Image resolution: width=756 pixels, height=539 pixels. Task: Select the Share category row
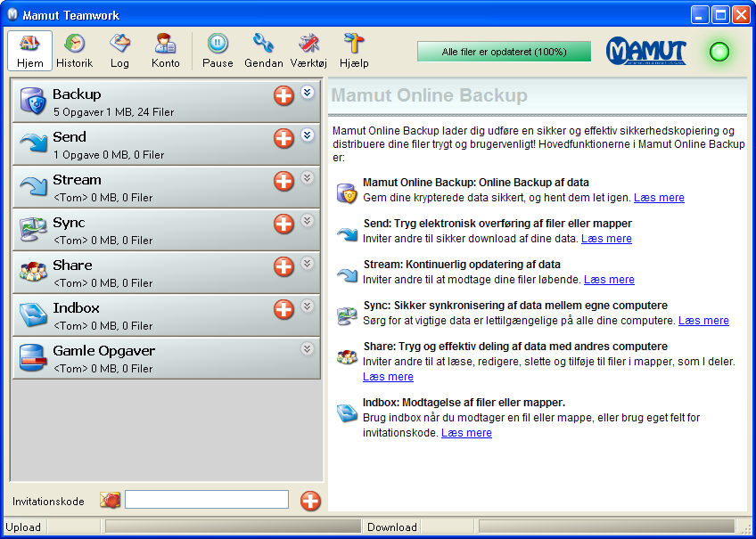pos(143,273)
